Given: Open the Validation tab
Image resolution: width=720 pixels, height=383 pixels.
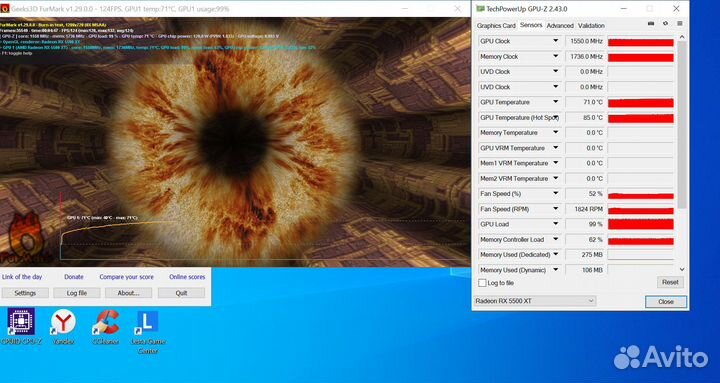Looking at the screenshot, I should click(x=591, y=26).
